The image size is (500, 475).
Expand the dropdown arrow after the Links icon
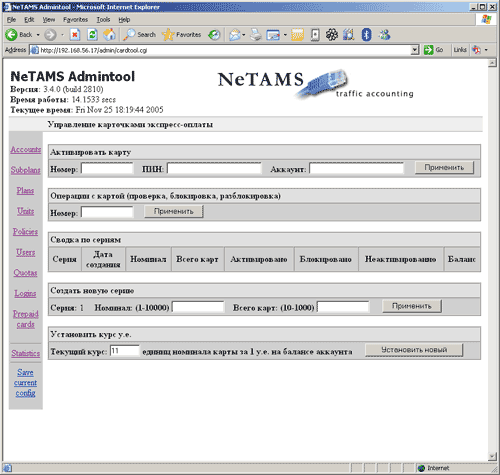coord(486,50)
